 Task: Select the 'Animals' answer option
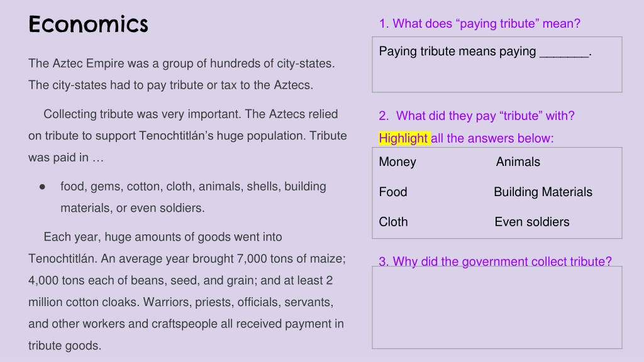[518, 162]
